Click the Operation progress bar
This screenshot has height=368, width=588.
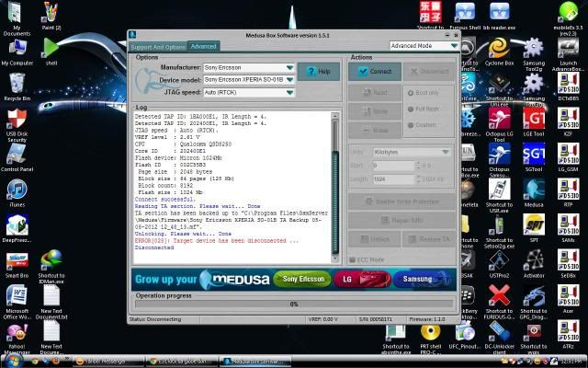[x=294, y=305]
